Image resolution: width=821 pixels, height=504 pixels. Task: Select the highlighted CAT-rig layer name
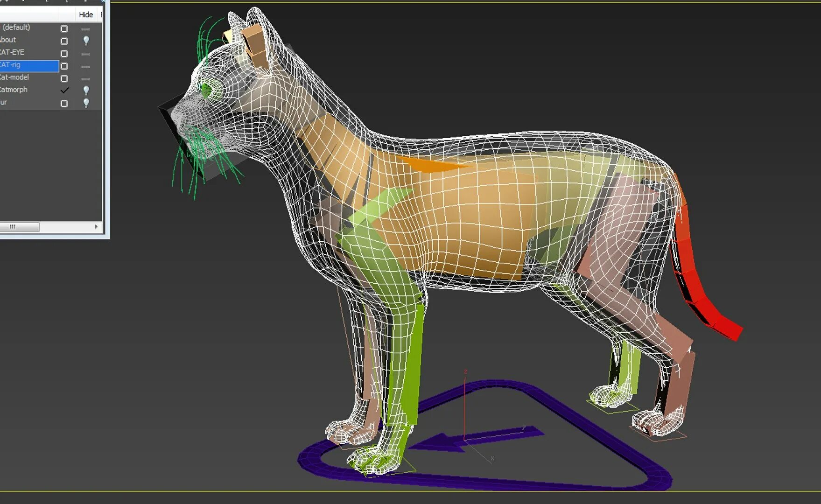pyautogui.click(x=10, y=65)
